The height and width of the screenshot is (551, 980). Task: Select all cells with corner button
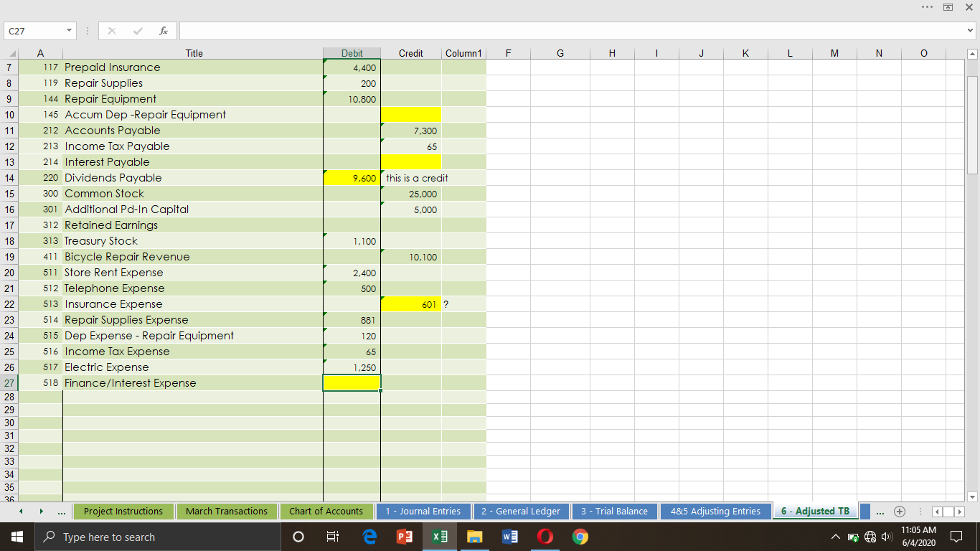tap(10, 53)
